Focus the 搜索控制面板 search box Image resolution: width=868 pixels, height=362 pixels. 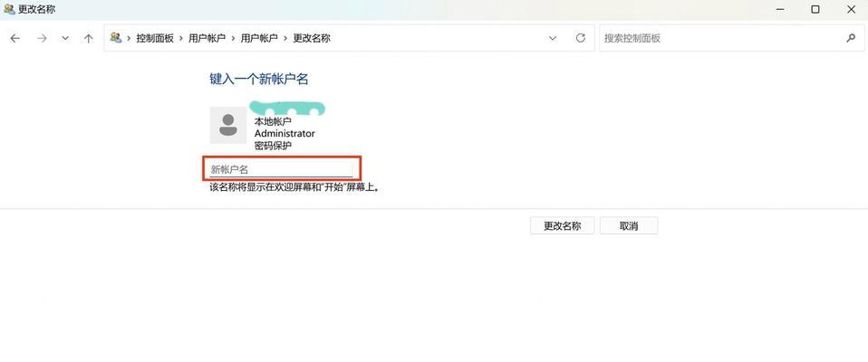pos(722,38)
